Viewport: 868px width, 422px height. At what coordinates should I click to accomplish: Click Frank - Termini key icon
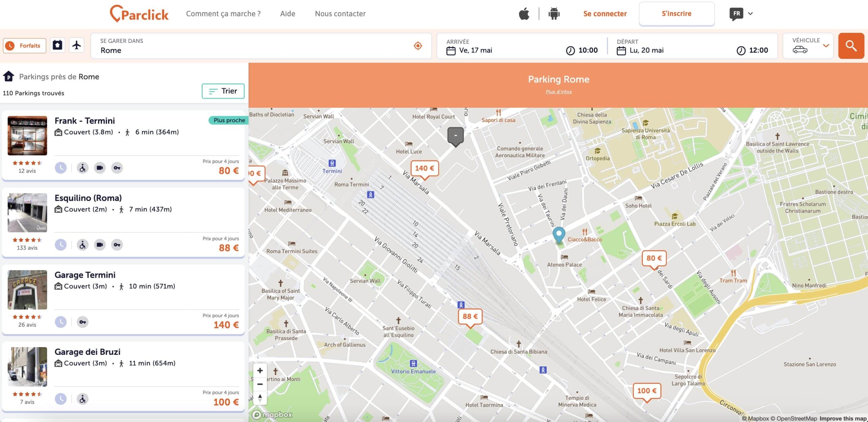click(x=117, y=168)
